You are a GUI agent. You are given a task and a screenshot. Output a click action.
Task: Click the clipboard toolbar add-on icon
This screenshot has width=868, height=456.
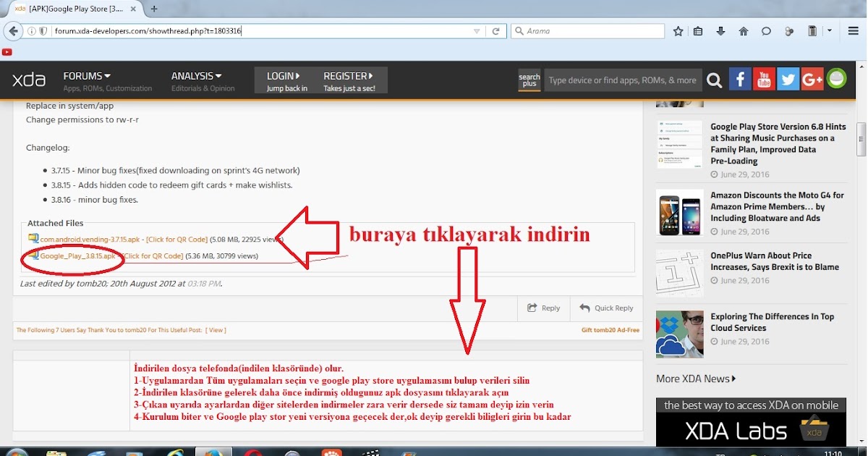(x=812, y=31)
